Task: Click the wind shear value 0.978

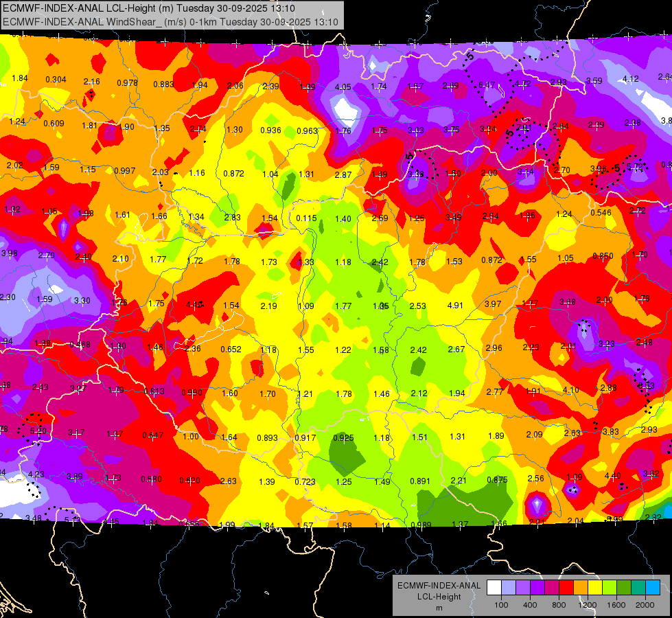Action: click(x=127, y=83)
